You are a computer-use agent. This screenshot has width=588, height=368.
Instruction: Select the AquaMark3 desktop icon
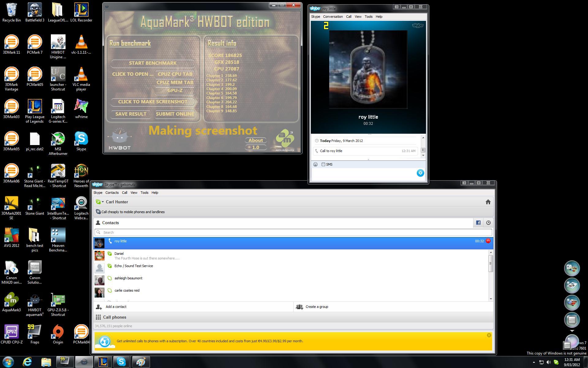[x=12, y=302]
